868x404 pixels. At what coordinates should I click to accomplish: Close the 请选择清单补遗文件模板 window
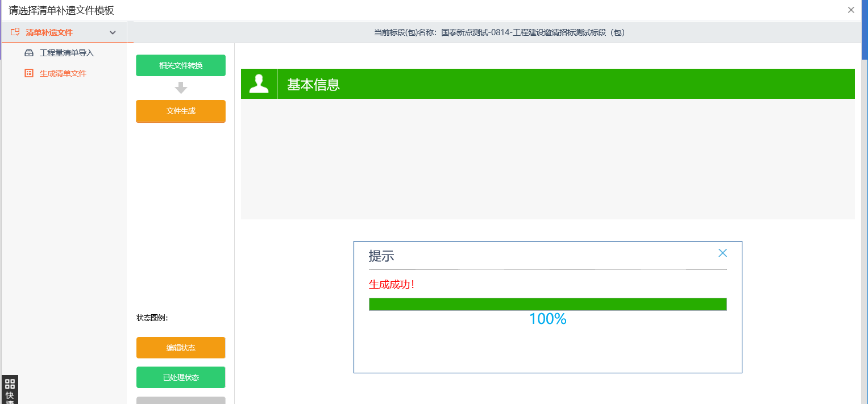pos(851,10)
